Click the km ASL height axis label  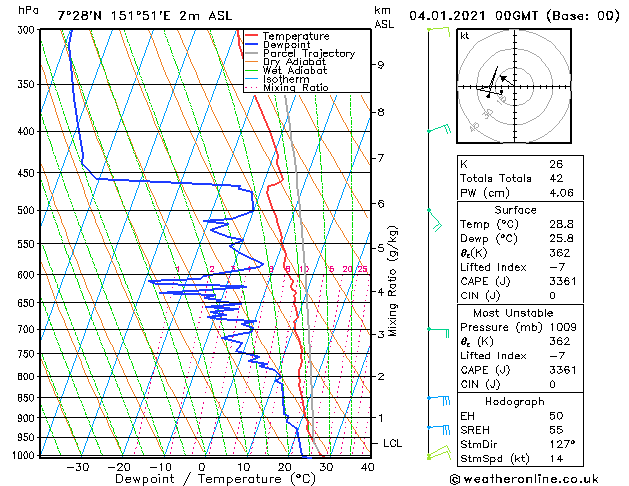point(384,17)
